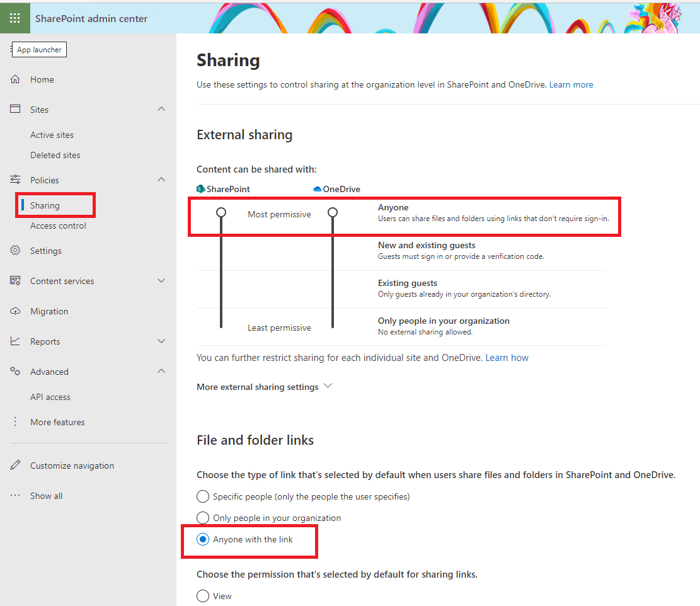Click the SharePoint sharing slider handle
Viewport: 700px width, 606px height.
(x=221, y=212)
